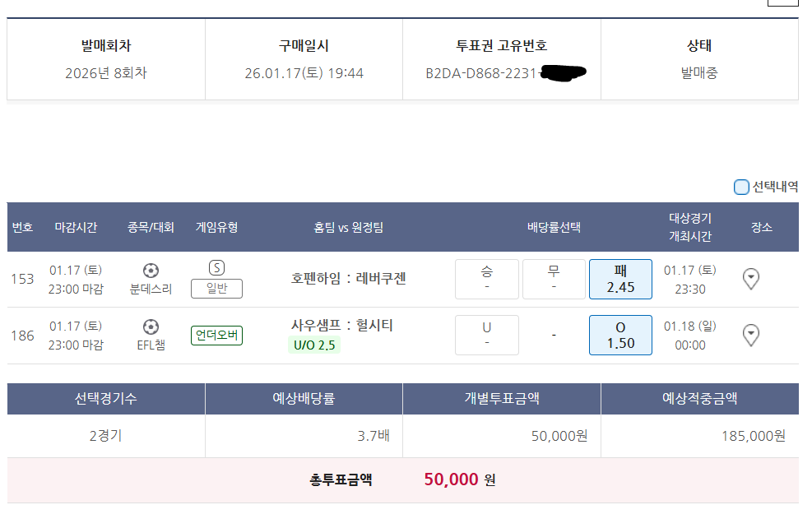812x528 pixels.
Task: Toggle the selected O 1.50 over pick
Action: 619,333
